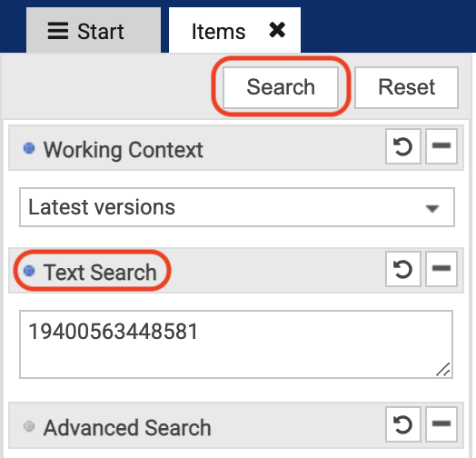Reset the Text Search section with undo icon
Screen dimensions: 476x458
[x=402, y=269]
